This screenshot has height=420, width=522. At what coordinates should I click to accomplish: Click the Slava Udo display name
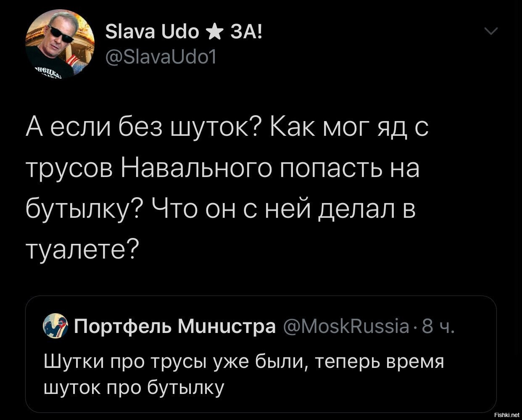click(x=152, y=32)
